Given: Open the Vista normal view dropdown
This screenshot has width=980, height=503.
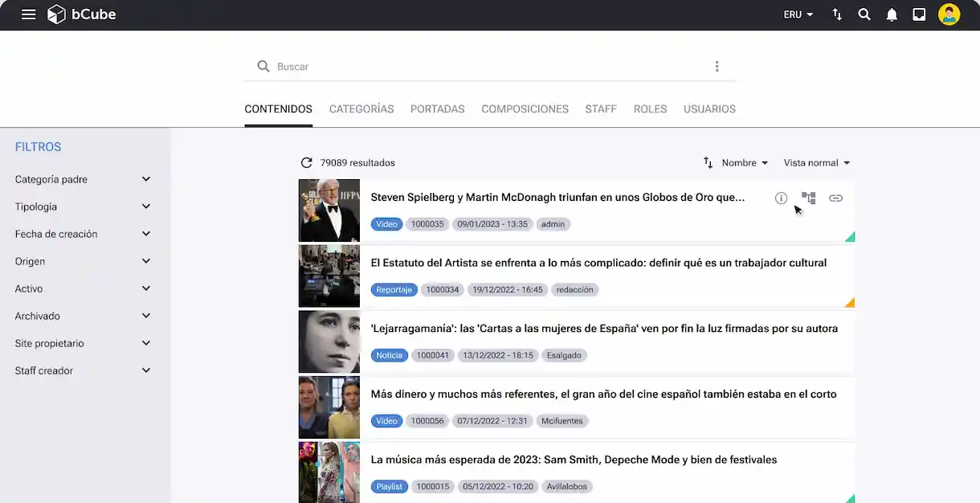Looking at the screenshot, I should pyautogui.click(x=816, y=162).
